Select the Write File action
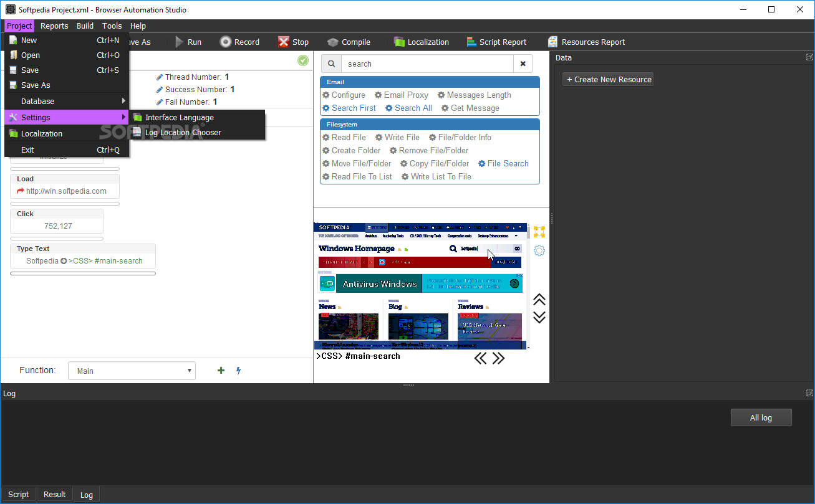Image resolution: width=815 pixels, height=504 pixels. point(397,138)
